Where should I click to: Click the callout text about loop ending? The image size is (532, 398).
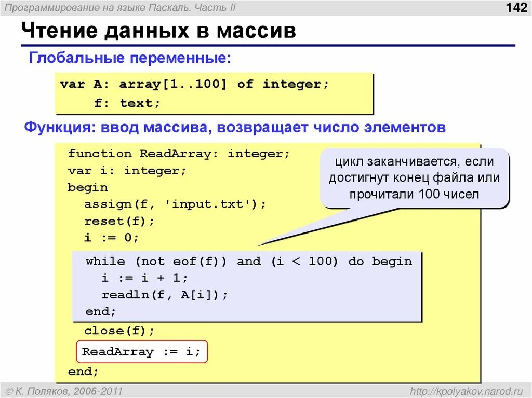[x=414, y=178]
